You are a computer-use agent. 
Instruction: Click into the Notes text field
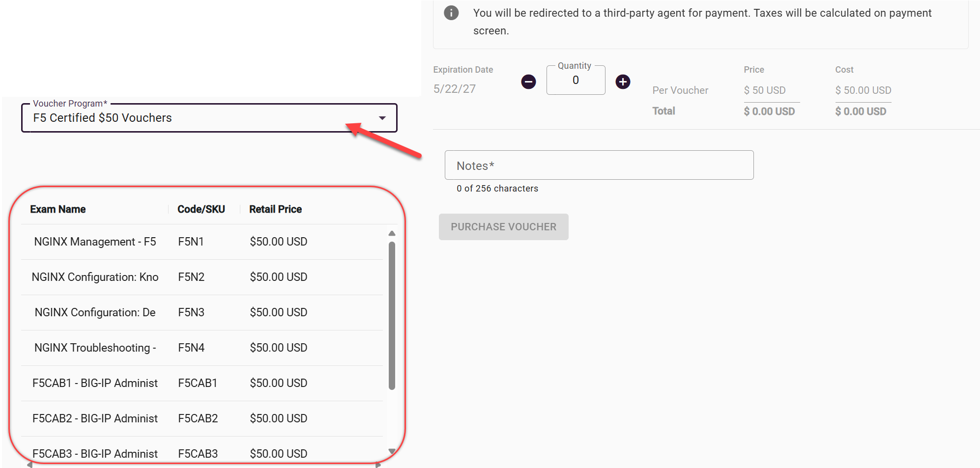point(599,165)
